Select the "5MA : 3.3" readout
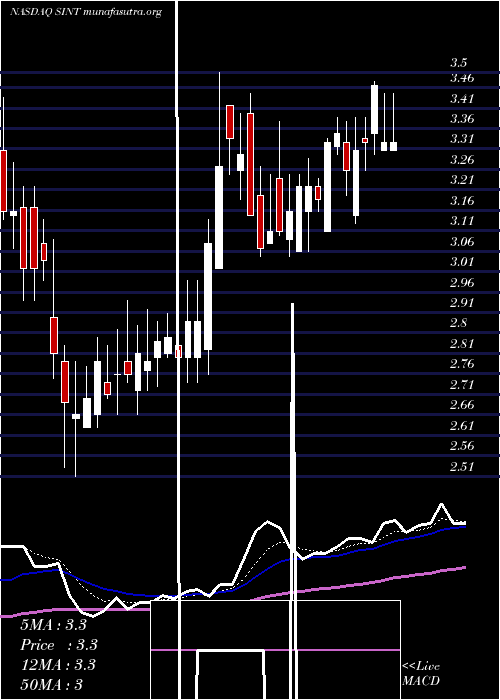Image resolution: width=500 pixels, height=700 pixels. point(53,625)
